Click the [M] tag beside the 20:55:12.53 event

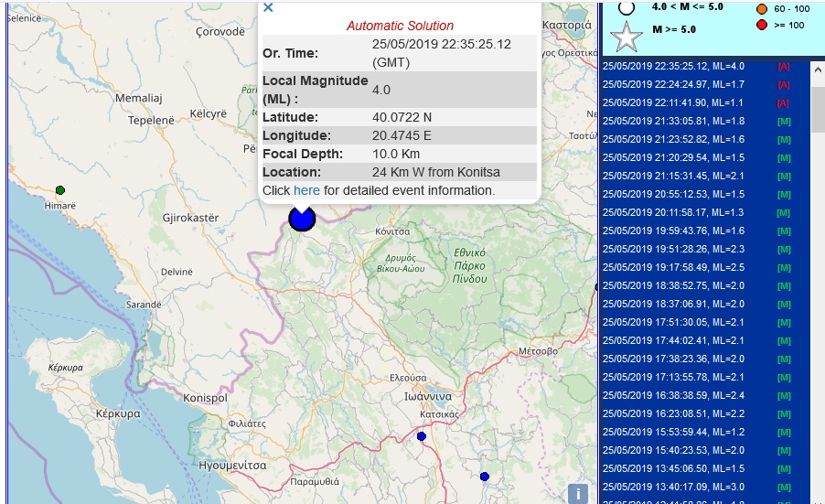(x=783, y=194)
